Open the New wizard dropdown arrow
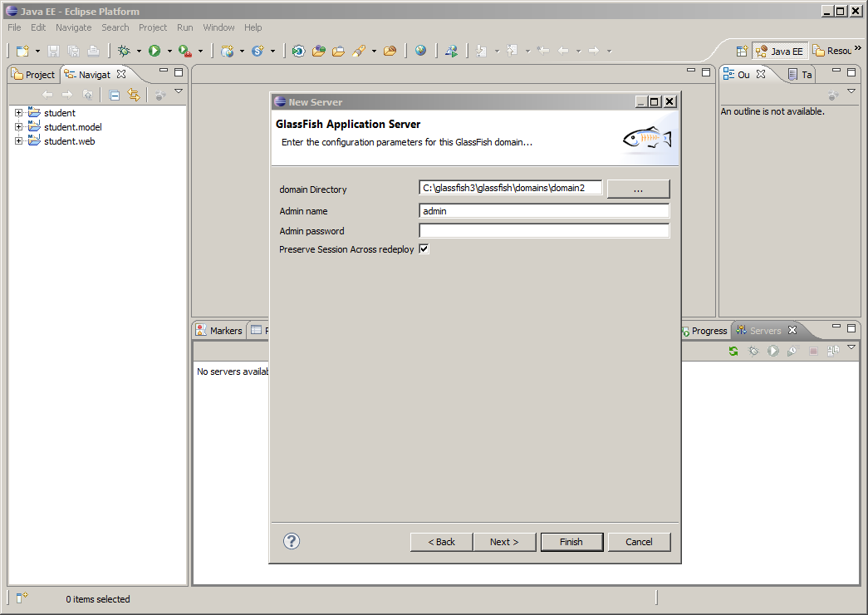This screenshot has height=615, width=868. click(37, 51)
